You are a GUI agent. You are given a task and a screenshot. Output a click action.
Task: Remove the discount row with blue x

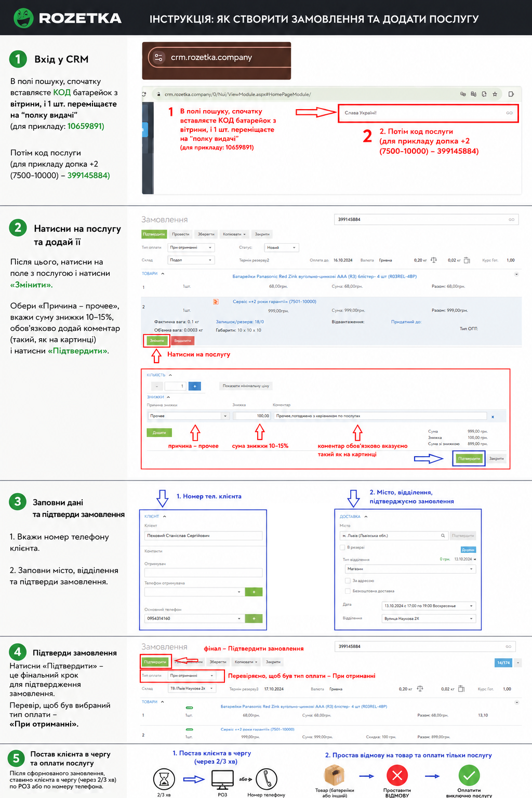coord(493,417)
